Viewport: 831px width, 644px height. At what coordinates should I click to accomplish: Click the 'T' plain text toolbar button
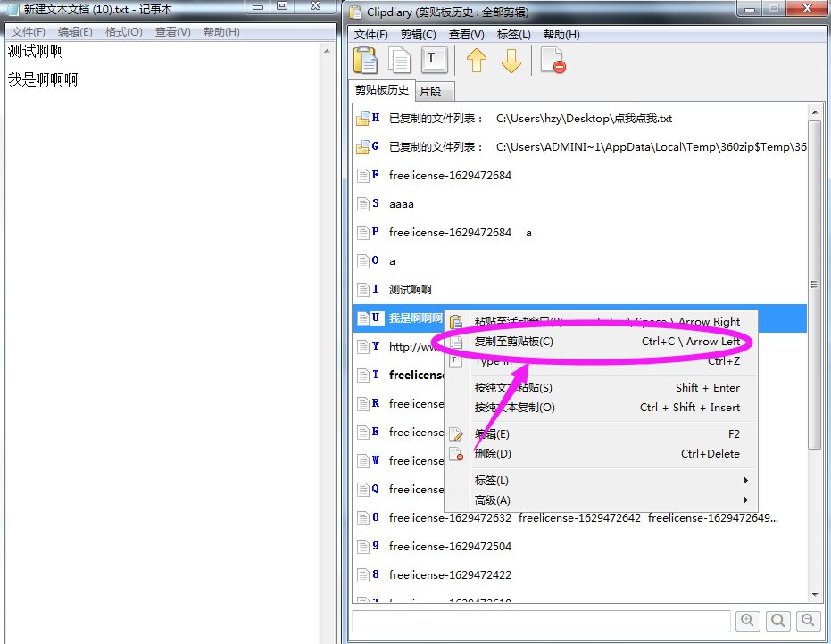point(433,60)
